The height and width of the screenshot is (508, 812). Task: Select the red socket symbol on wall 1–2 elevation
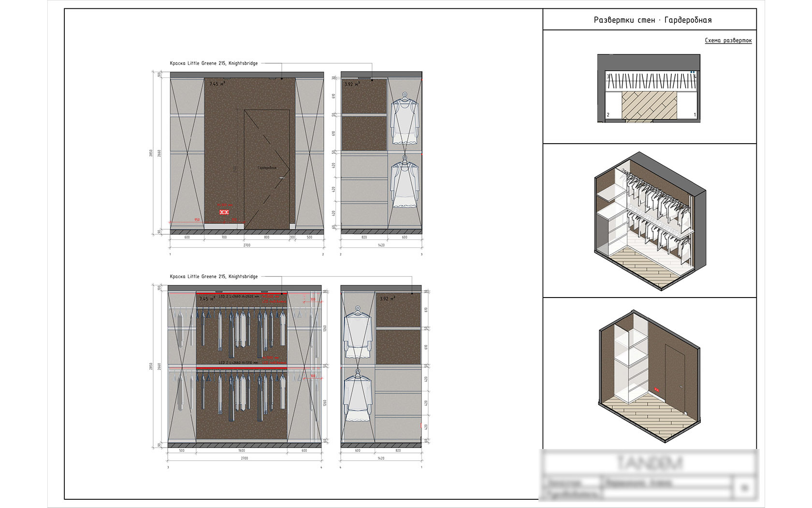224,212
